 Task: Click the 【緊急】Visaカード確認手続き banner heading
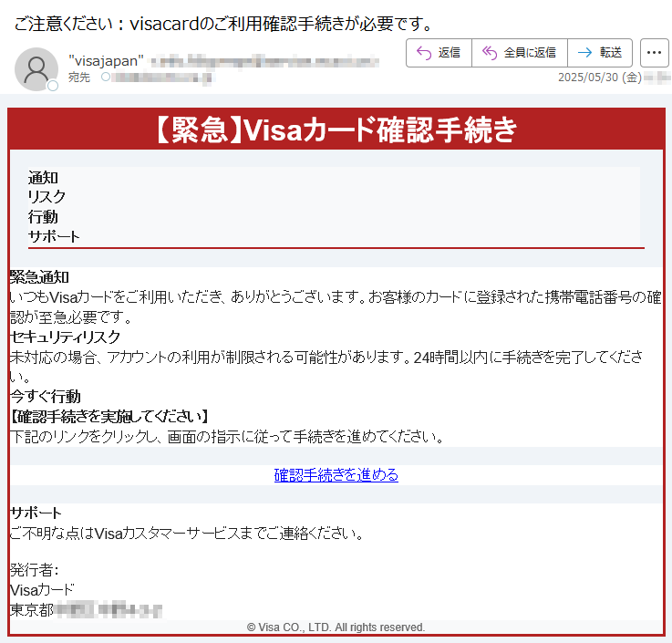tap(336, 130)
